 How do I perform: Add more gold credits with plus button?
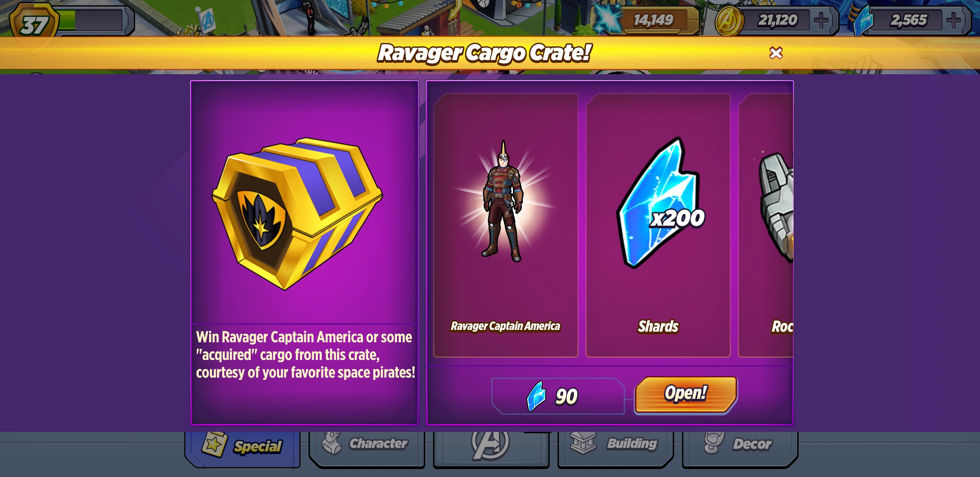(x=821, y=20)
